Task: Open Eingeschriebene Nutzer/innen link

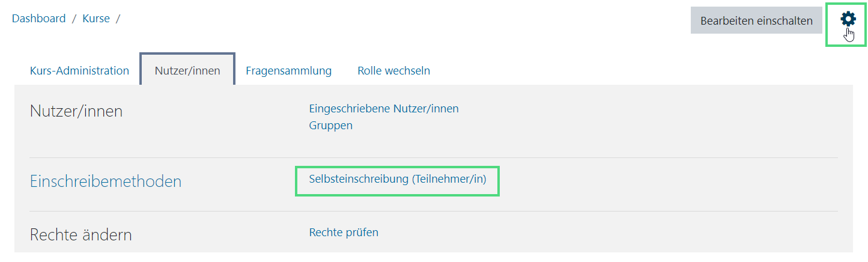Action: pyautogui.click(x=384, y=109)
